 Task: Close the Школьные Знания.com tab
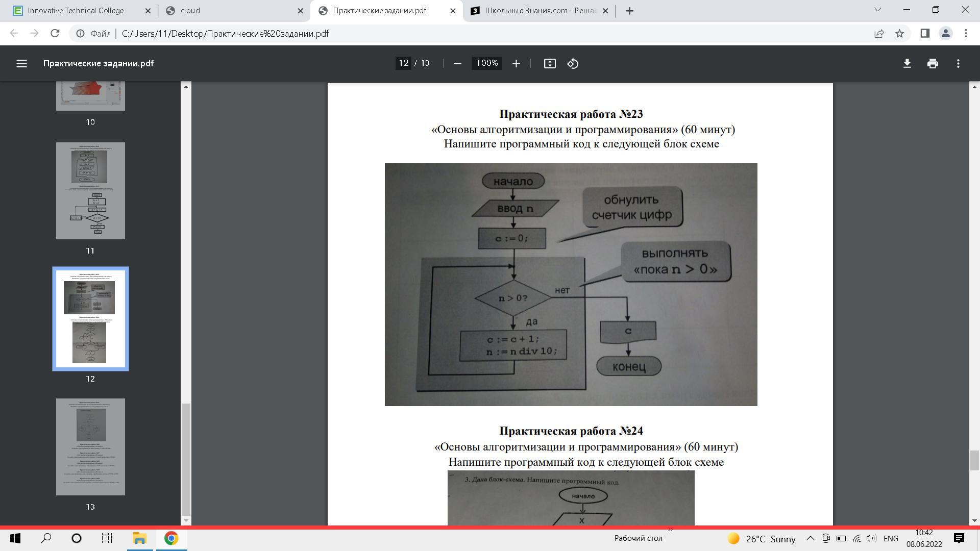pyautogui.click(x=605, y=11)
